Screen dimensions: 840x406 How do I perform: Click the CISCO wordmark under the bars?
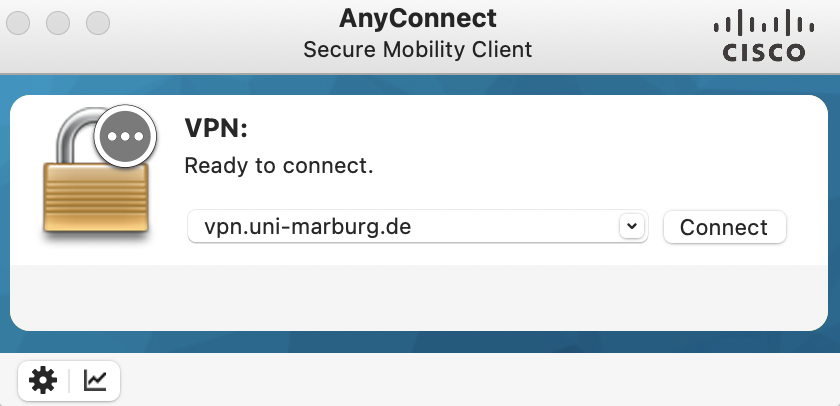point(764,53)
